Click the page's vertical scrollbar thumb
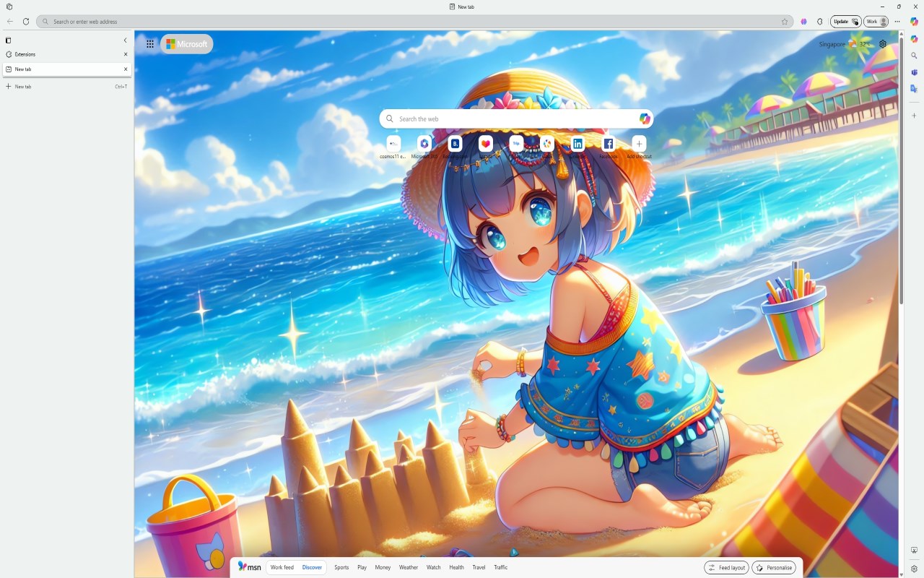 pyautogui.click(x=902, y=170)
